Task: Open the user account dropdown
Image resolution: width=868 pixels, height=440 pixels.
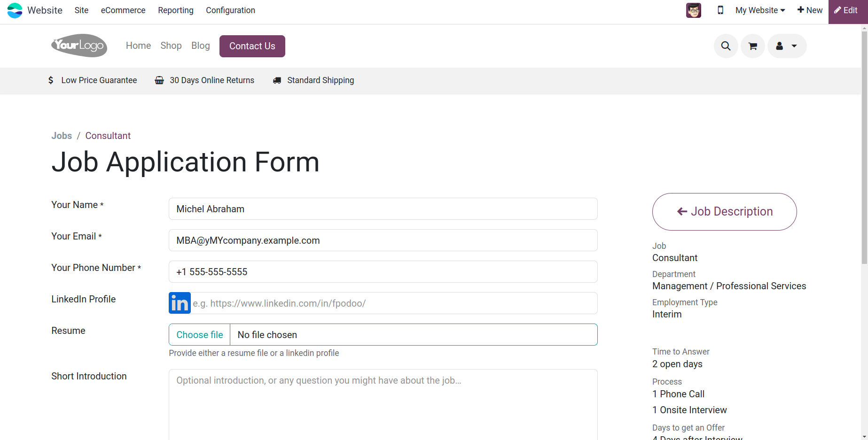Action: click(787, 46)
